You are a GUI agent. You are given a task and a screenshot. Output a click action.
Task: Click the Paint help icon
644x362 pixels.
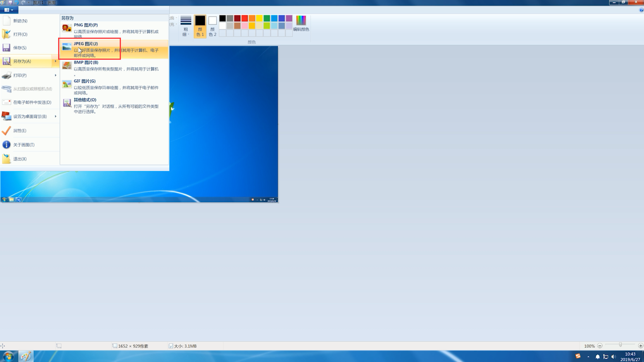[641, 10]
